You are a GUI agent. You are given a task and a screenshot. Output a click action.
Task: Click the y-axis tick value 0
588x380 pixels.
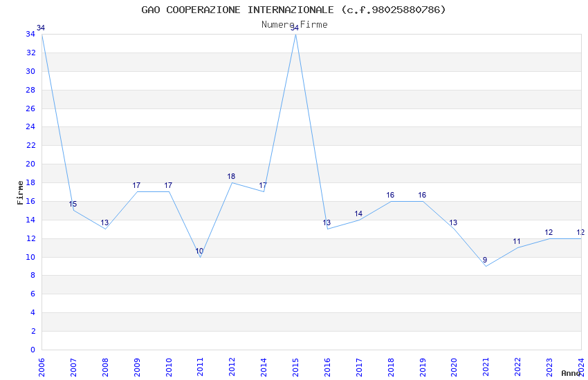coord(33,350)
